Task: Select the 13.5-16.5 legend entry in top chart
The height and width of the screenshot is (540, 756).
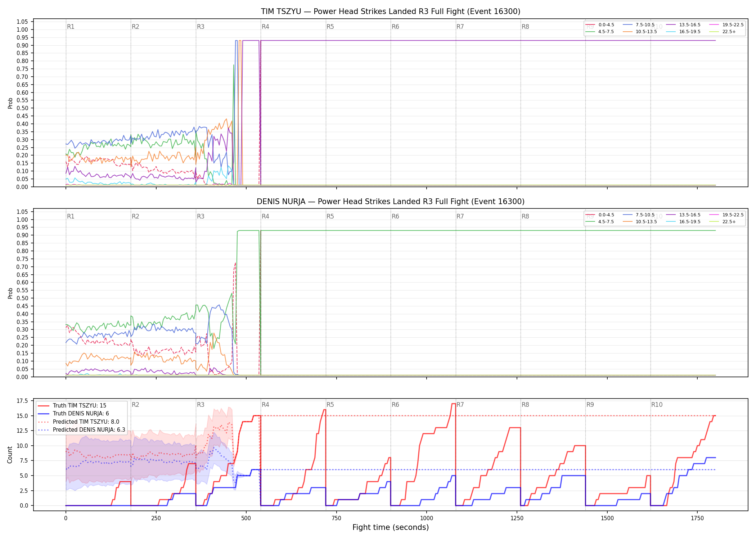Action: click(x=683, y=25)
